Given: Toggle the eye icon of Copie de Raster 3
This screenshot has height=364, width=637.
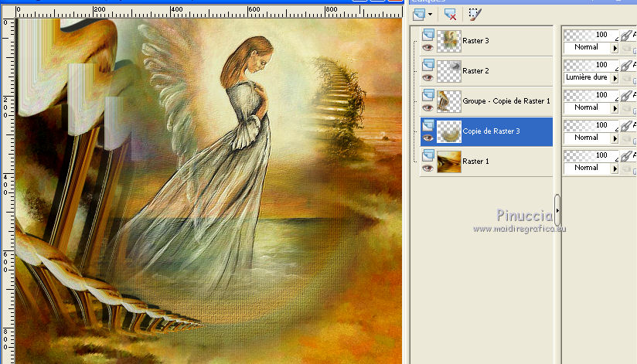Looking at the screenshot, I should pyautogui.click(x=428, y=138).
